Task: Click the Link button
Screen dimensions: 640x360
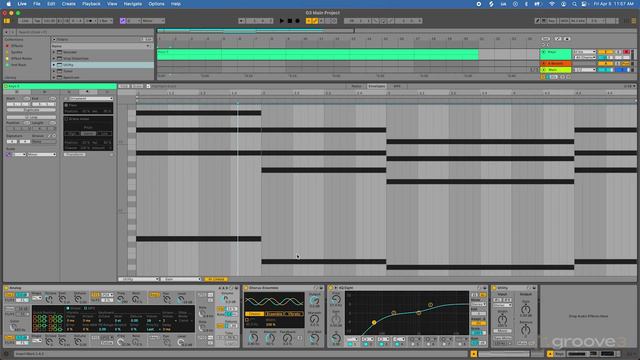Action: 24,21
